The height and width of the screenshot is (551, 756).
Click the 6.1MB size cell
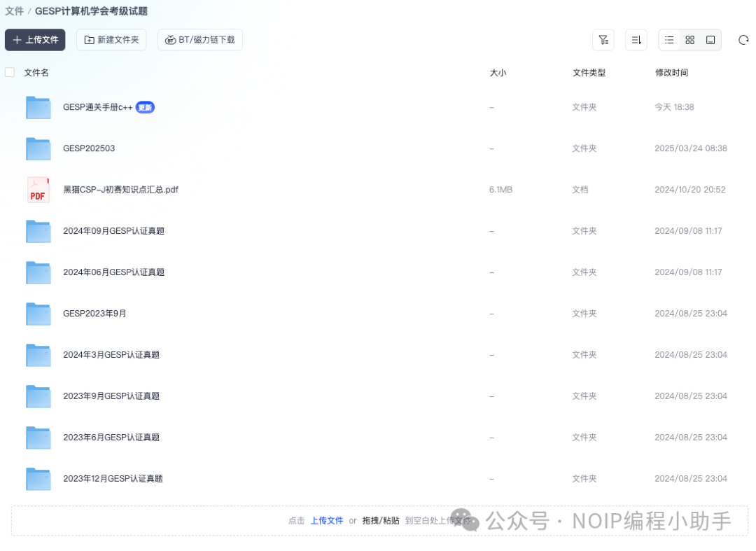tap(501, 190)
